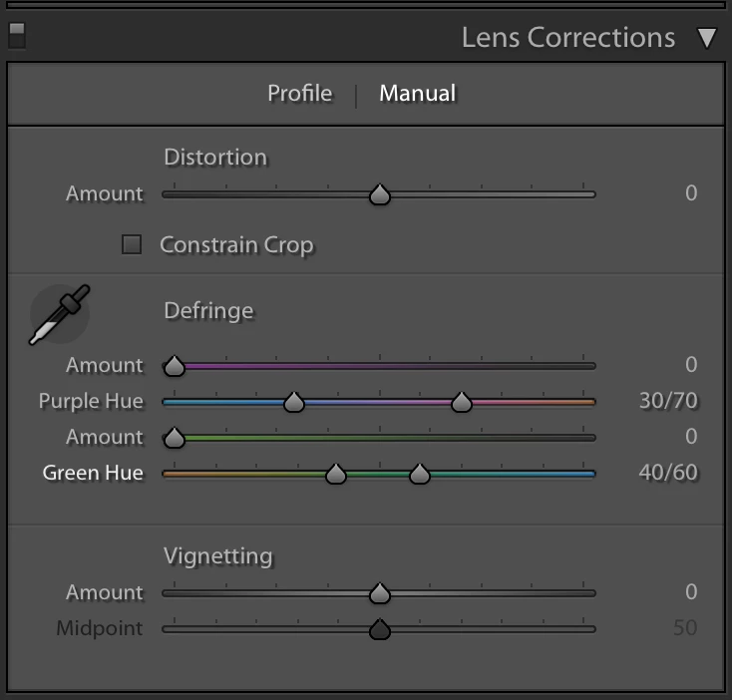732x700 pixels.
Task: Click the Green Hue 40/60 value
Action: [x=668, y=473]
